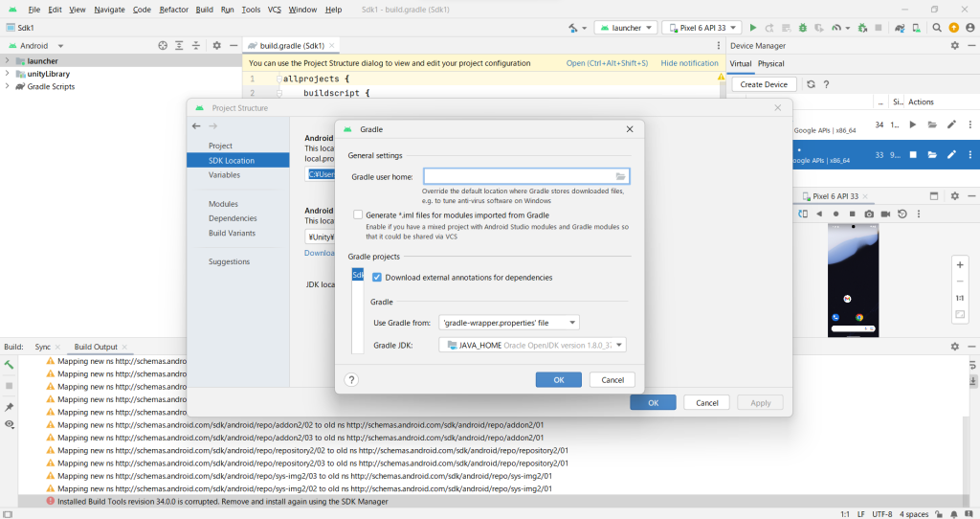
Task: Open the launcher run configuration dropdown
Action: [625, 28]
